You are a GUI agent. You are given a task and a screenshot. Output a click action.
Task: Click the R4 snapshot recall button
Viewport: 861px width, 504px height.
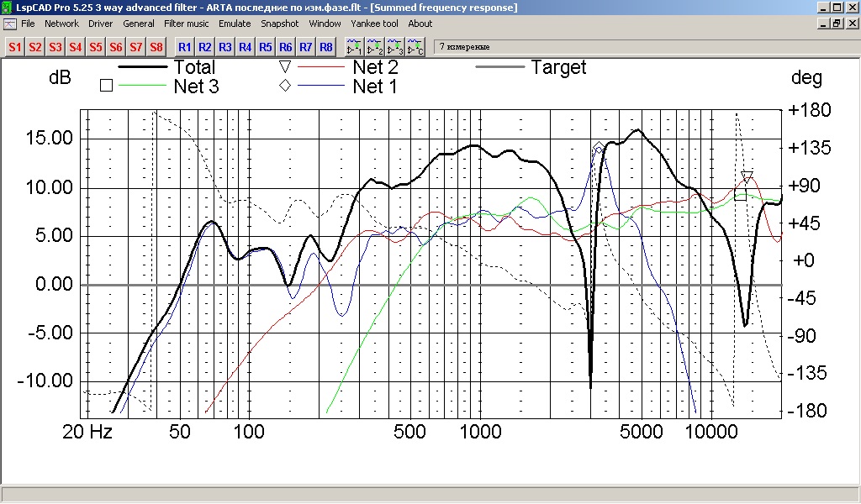click(245, 47)
